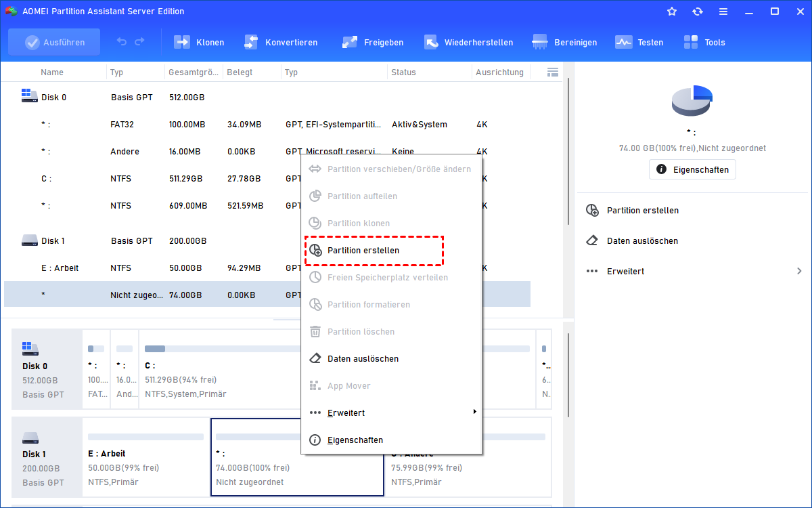Select Disk 0 block in disk map
This screenshot has width=812, height=508.
click(x=46, y=369)
